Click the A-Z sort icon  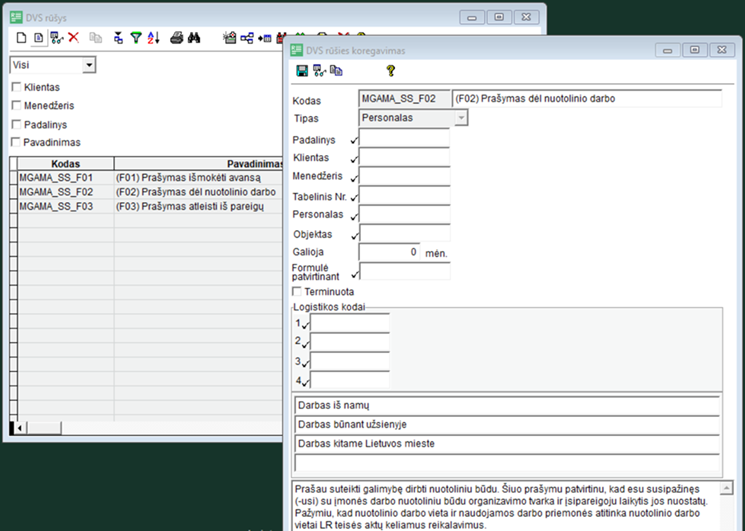pyautogui.click(x=154, y=37)
